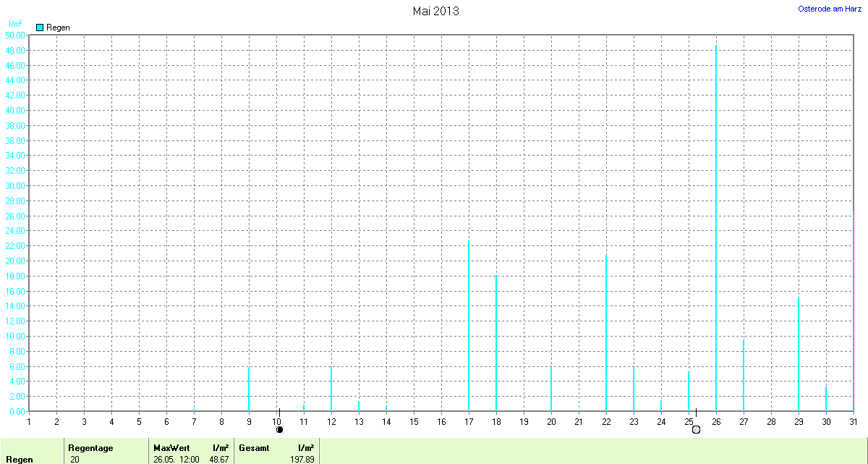The width and height of the screenshot is (868, 464).
Task: Select the Regentage column header
Action: (x=90, y=448)
